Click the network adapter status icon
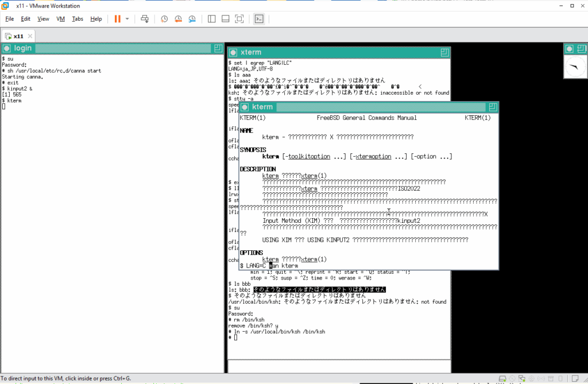The image size is (588, 384). click(521, 378)
